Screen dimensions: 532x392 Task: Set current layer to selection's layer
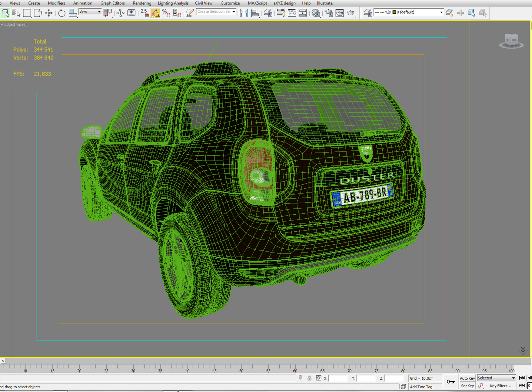482,13
